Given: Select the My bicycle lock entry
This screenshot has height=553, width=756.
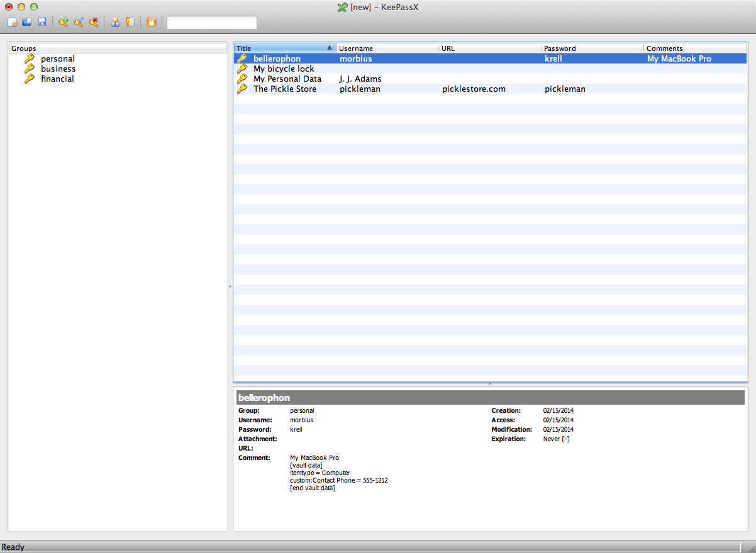Looking at the screenshot, I should click(x=284, y=69).
